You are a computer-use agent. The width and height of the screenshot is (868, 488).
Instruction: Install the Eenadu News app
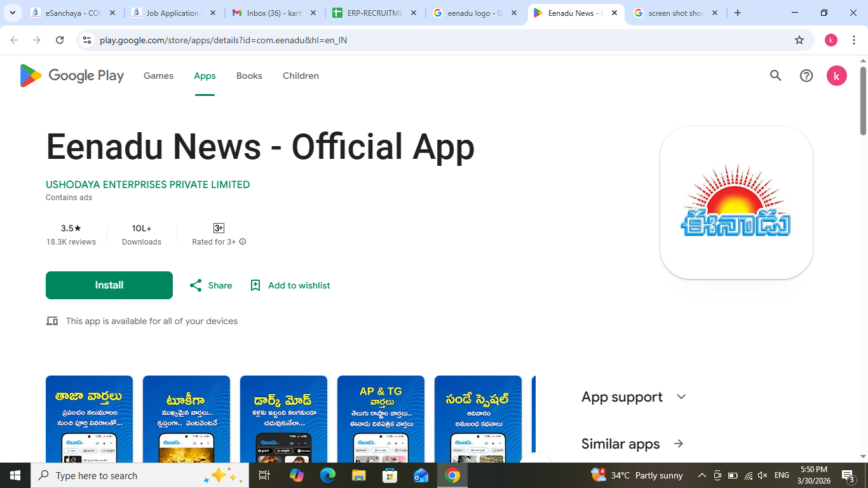pyautogui.click(x=109, y=285)
